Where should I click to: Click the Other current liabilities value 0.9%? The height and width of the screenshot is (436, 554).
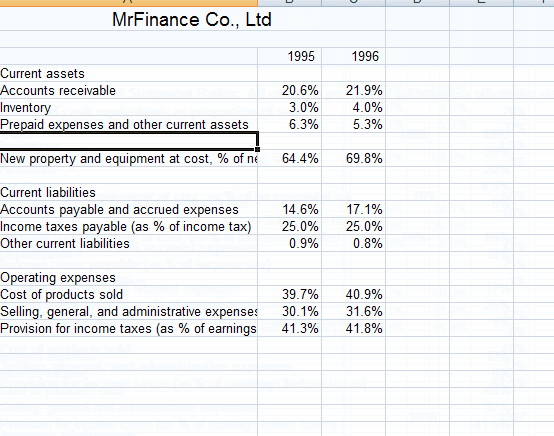click(x=290, y=243)
